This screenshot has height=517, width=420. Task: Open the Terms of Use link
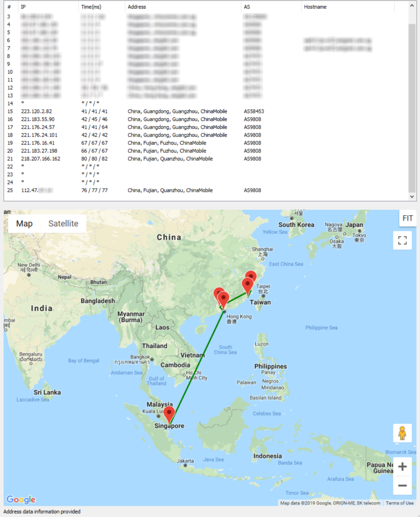coord(400,503)
